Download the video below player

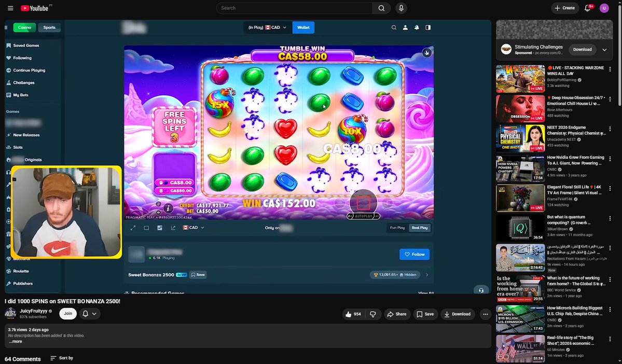coord(458,314)
